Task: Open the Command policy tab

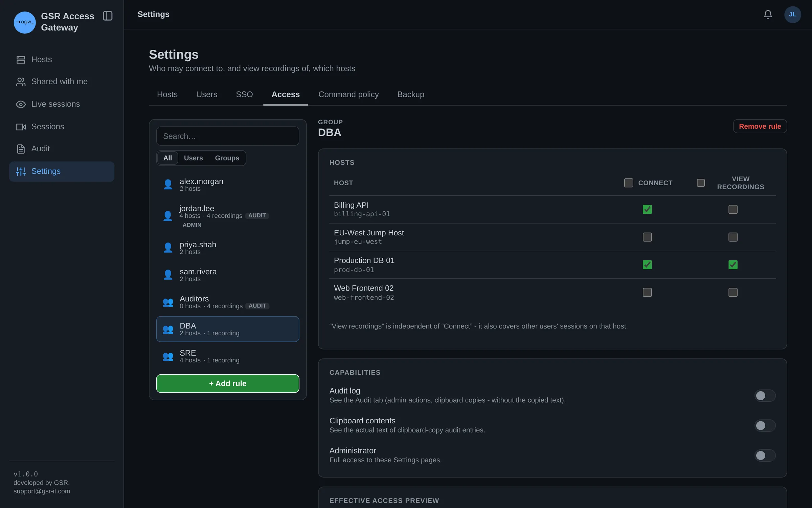Action: pos(348,94)
